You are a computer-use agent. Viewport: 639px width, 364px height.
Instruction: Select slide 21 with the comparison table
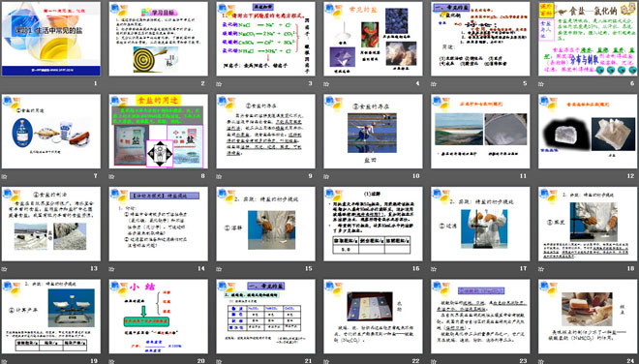(x=265, y=317)
